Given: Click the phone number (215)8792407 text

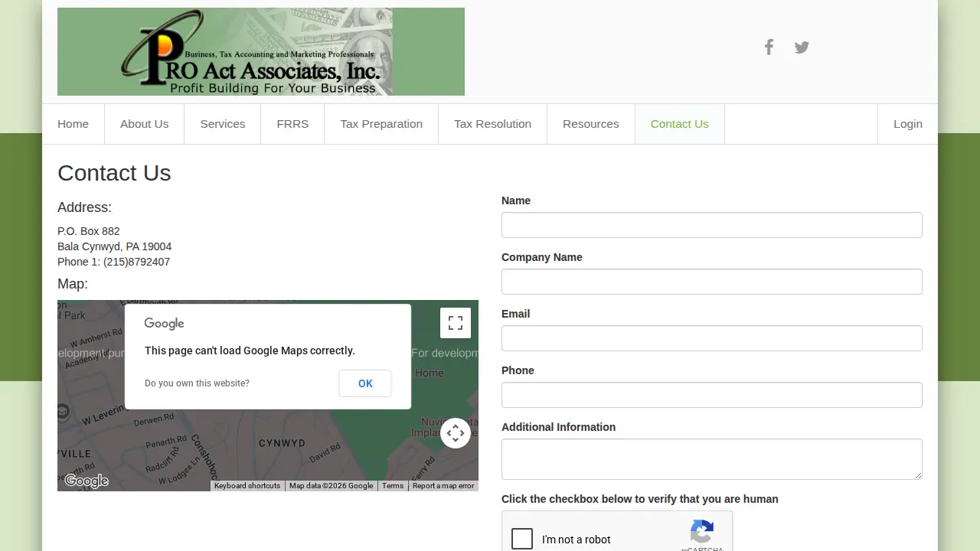Looking at the screenshot, I should [137, 262].
